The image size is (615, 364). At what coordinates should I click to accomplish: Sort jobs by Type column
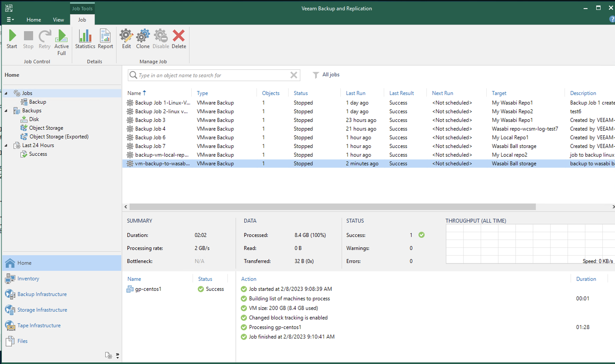[202, 93]
